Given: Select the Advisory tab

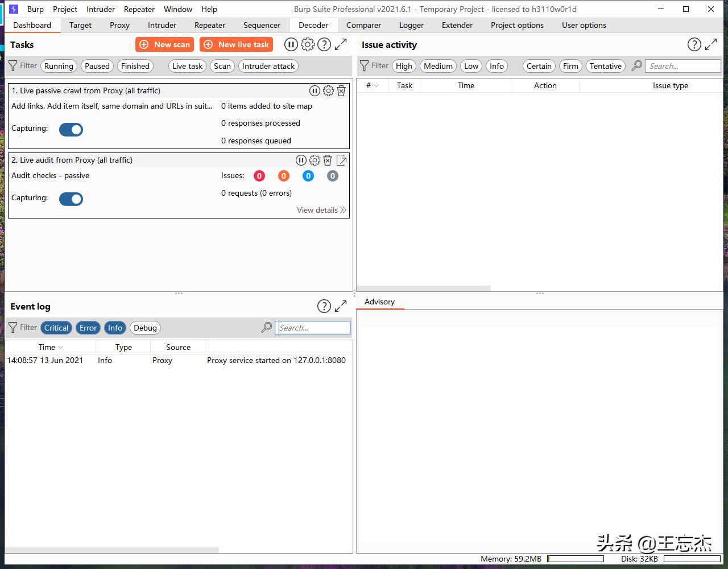Looking at the screenshot, I should click(x=379, y=302).
